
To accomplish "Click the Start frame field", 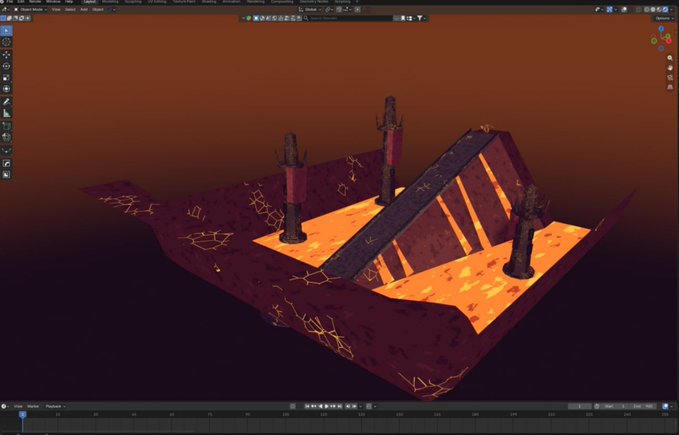I will pos(615,406).
